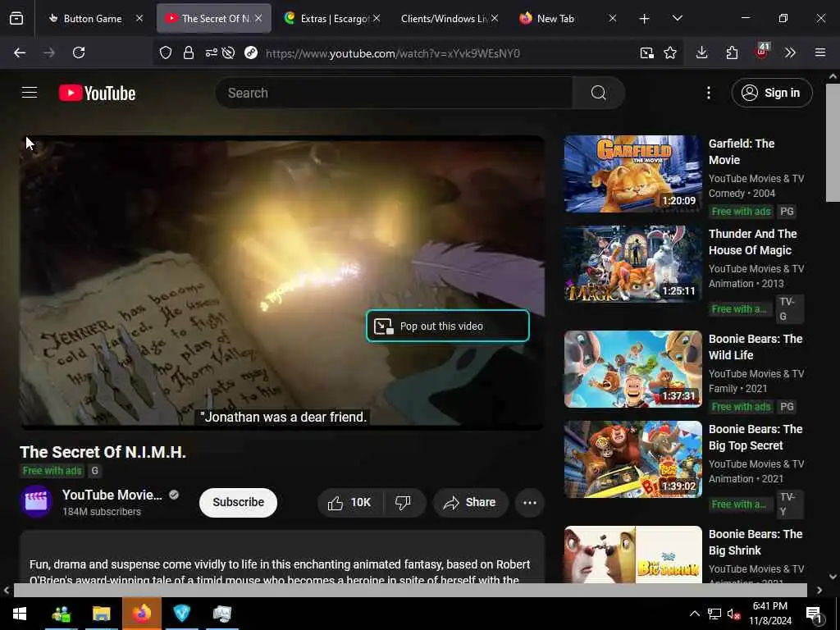Screen dimensions: 840x630
Task: Open Garfield: The Movie title link
Action: pos(742,152)
